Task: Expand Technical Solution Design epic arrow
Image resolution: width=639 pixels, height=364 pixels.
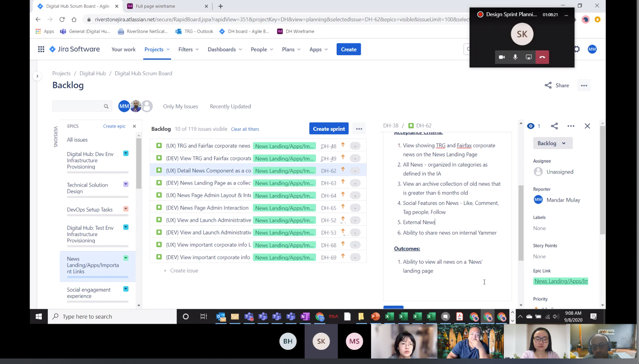Action: click(x=126, y=184)
